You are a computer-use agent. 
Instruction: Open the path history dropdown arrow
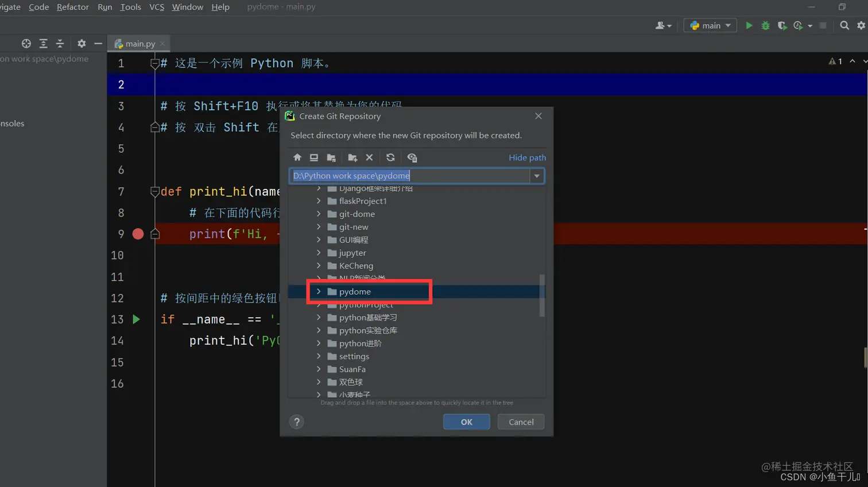pos(537,176)
